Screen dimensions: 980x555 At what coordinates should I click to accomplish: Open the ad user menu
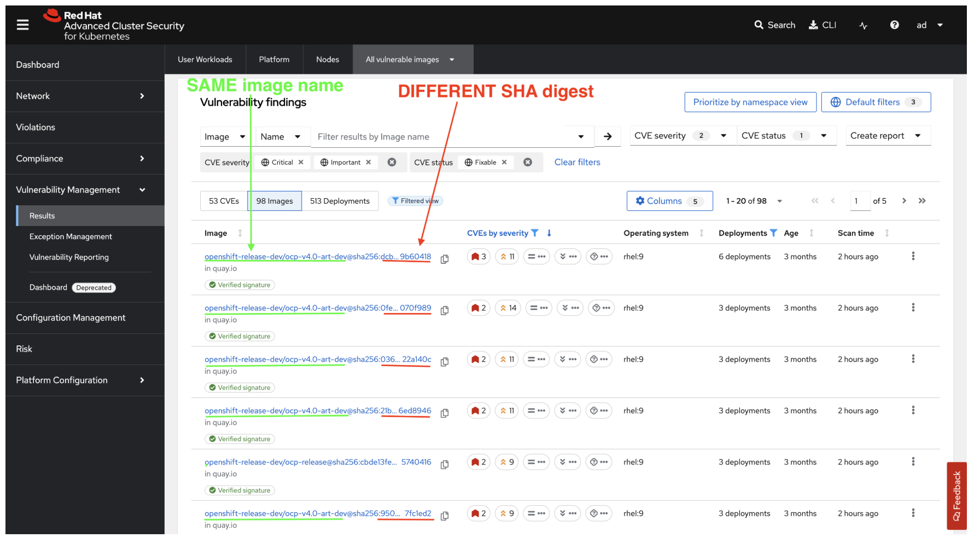tap(930, 25)
